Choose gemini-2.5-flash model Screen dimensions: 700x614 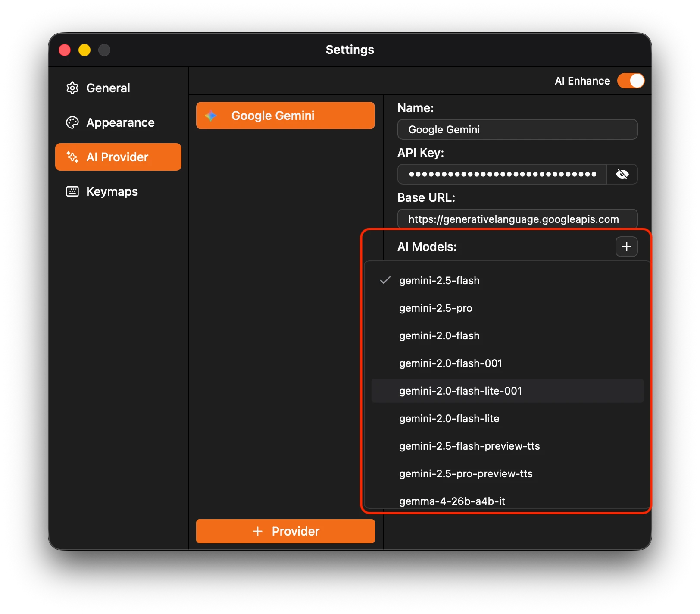pyautogui.click(x=508, y=281)
